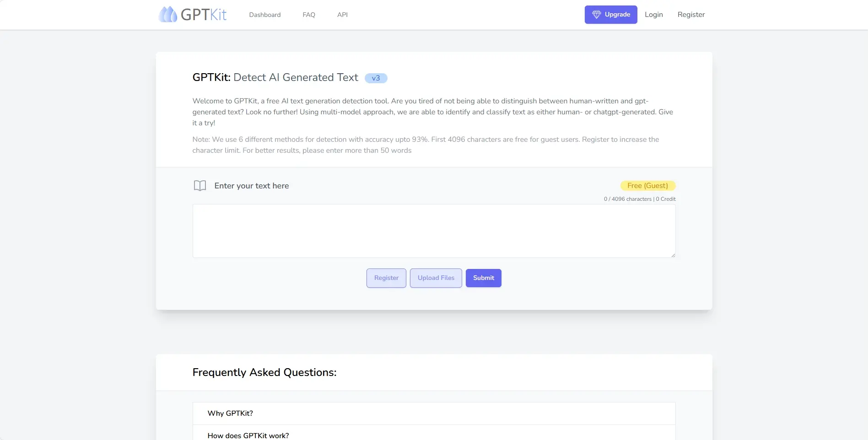868x440 pixels.
Task: Collapse the Frequently Asked Questions section
Action: coord(264,372)
